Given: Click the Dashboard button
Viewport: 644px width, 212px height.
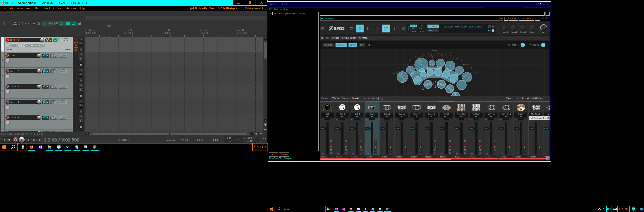Looking at the screenshot, I should [433, 30].
